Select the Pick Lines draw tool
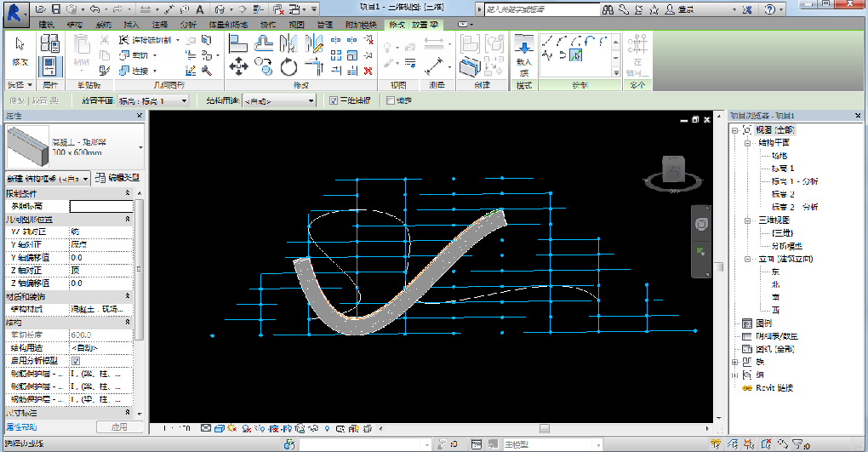The height and width of the screenshot is (452, 868). (x=576, y=55)
